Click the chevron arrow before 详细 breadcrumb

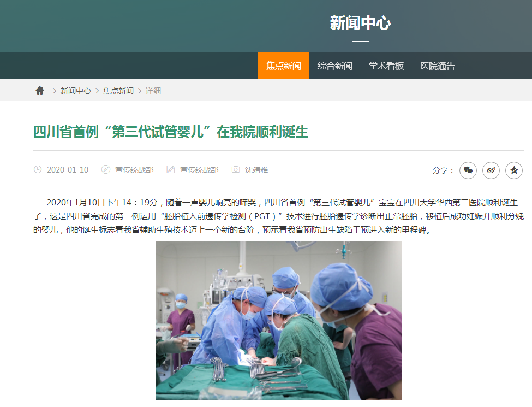click(x=140, y=91)
